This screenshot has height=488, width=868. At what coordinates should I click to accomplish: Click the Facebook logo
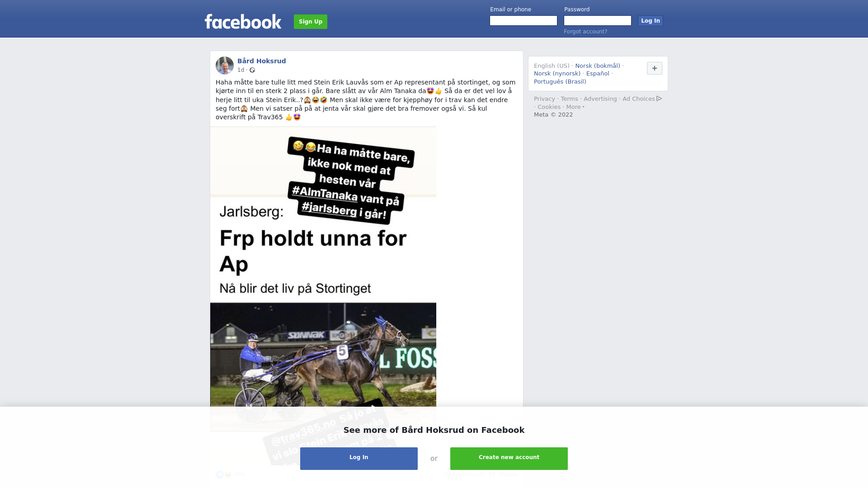tap(243, 21)
